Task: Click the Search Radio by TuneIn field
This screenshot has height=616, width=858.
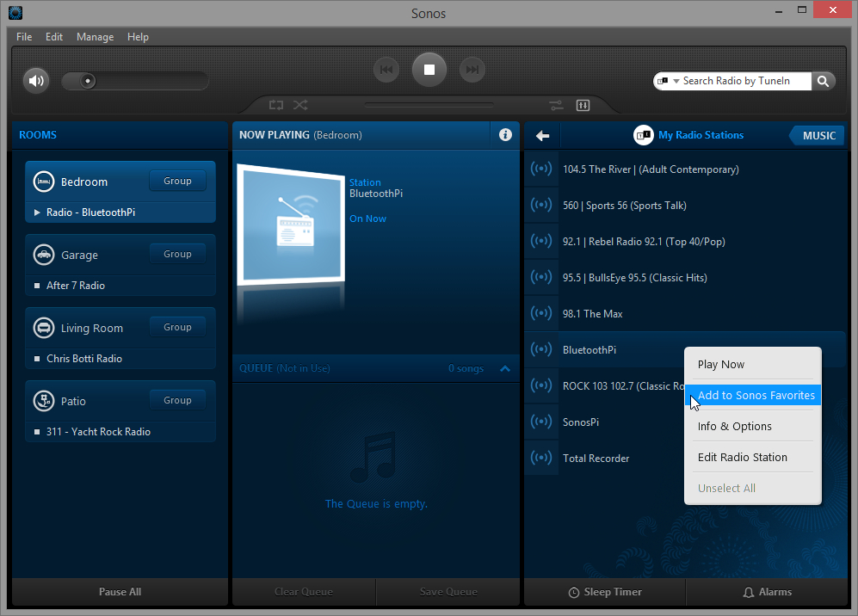Action: pos(736,81)
